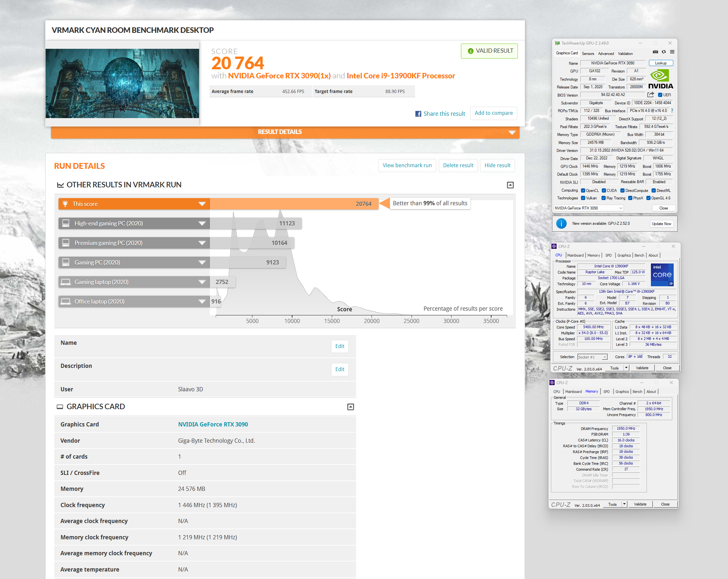Toggle the UEFI checkbox in GPU-Z
The width and height of the screenshot is (728, 579).
(660, 95)
